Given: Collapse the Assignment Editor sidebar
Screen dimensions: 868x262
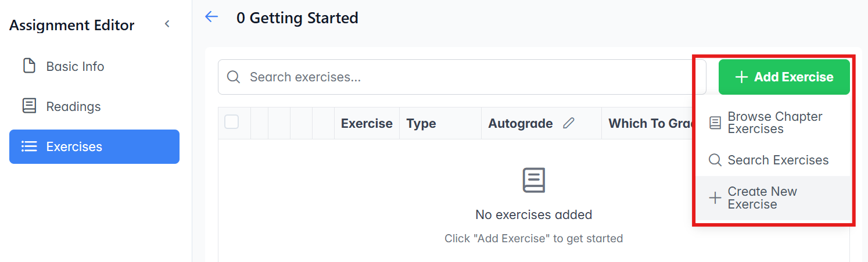Looking at the screenshot, I should point(167,24).
